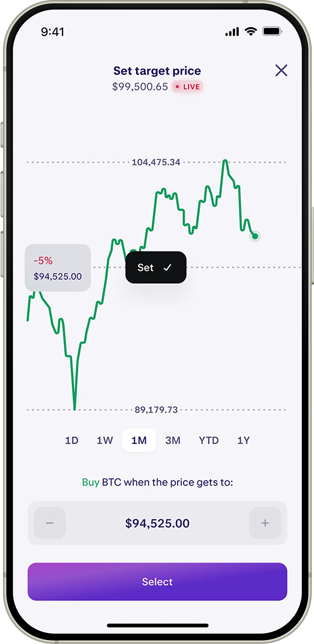
Task: Switch chart range to 1Y
Action: pos(243,440)
